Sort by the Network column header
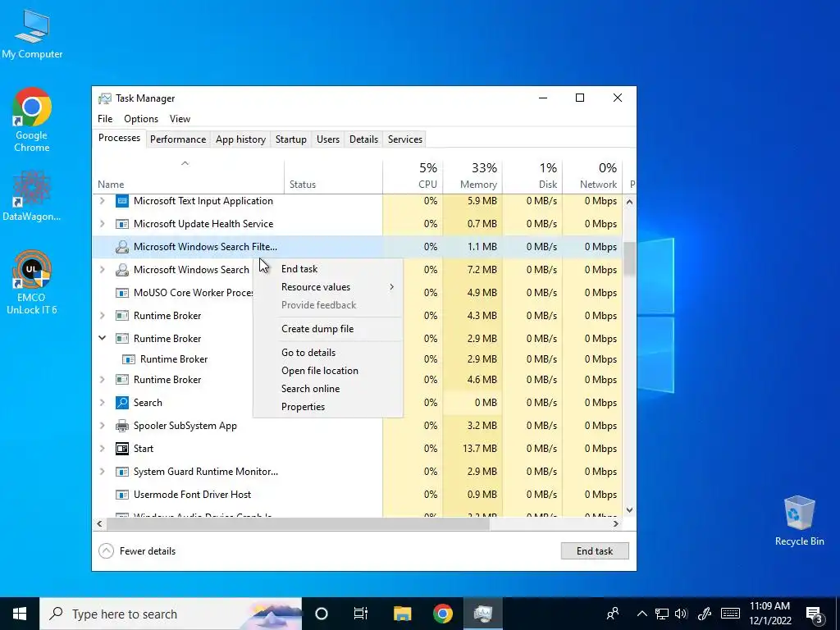840x630 pixels. tap(592, 176)
